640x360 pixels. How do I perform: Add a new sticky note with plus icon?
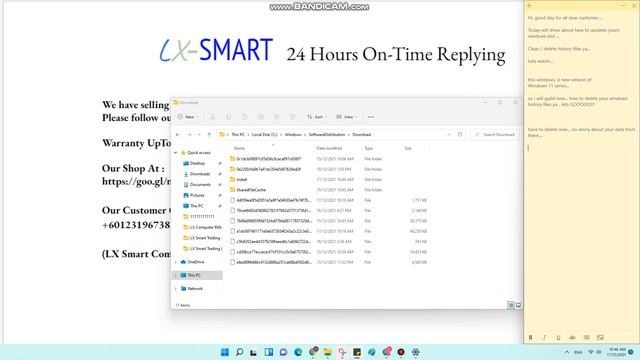pyautogui.click(x=529, y=6)
